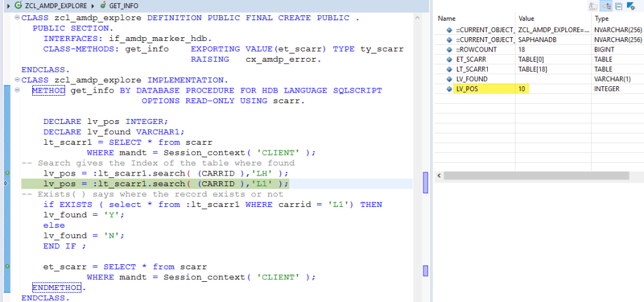Click the ::ROWCOUNT value 18
The image size is (644, 302).
point(522,50)
